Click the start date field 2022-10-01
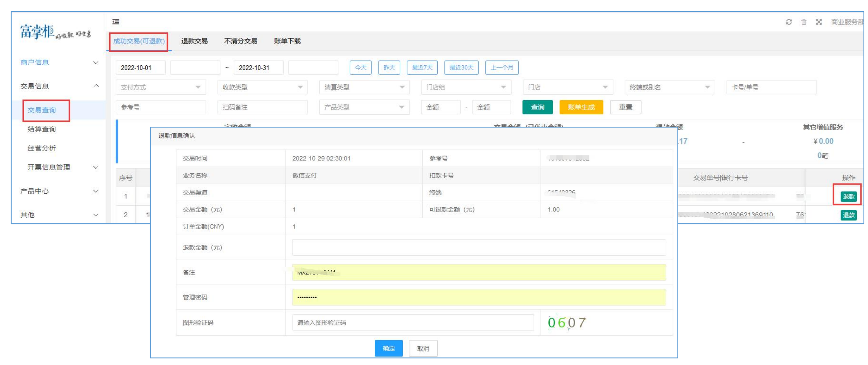 (x=140, y=67)
